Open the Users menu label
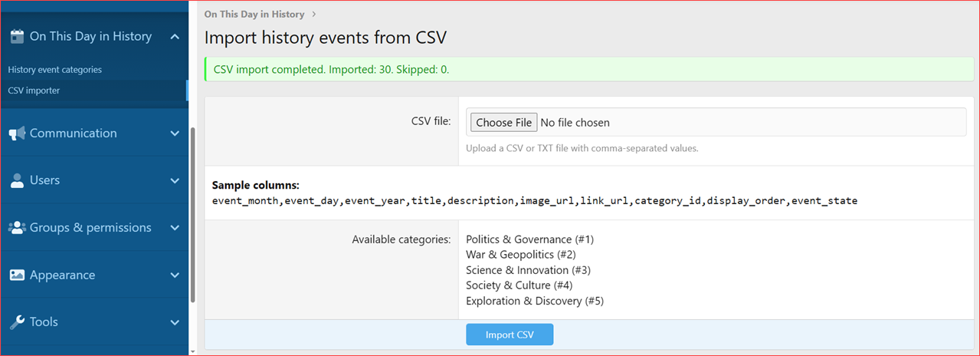 pos(44,180)
